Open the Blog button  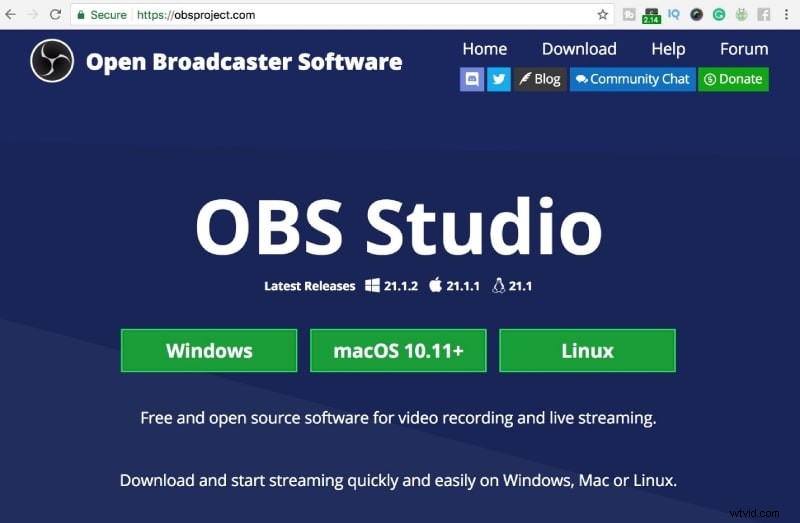pyautogui.click(x=540, y=79)
